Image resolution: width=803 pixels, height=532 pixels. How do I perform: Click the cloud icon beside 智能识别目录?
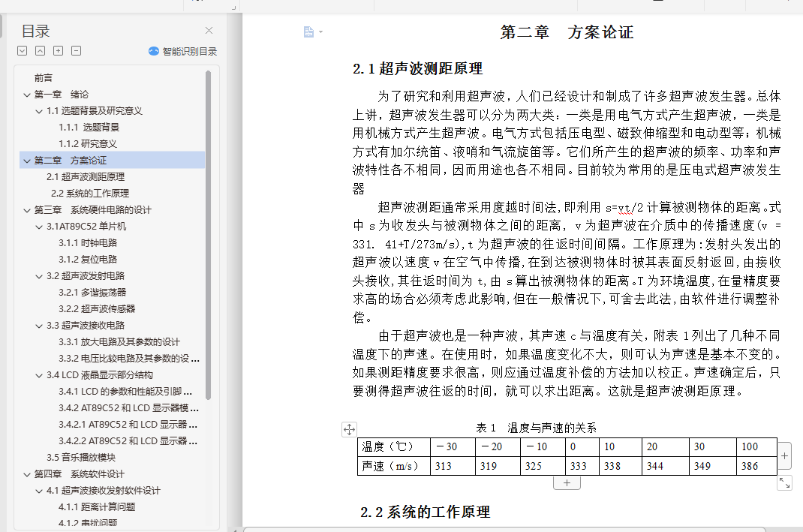(x=154, y=51)
